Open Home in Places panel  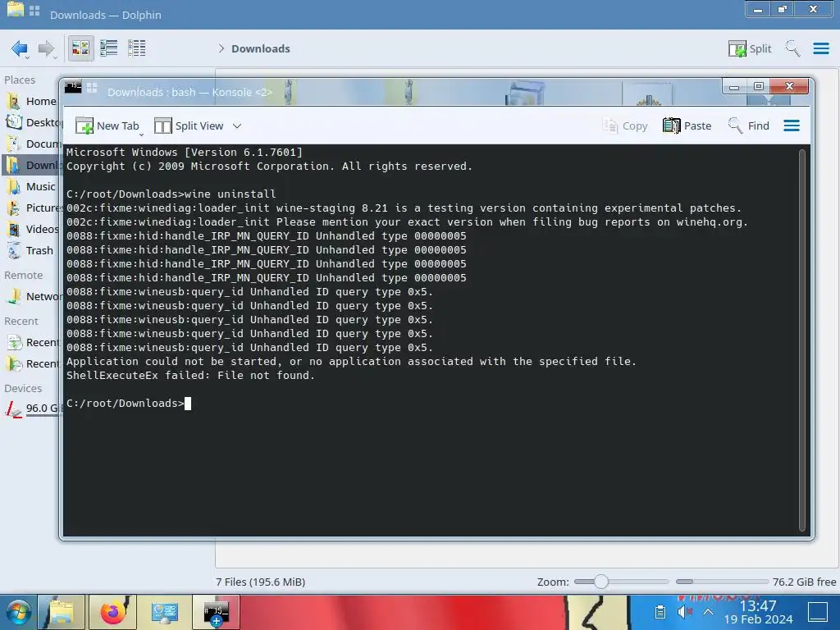tap(32, 101)
